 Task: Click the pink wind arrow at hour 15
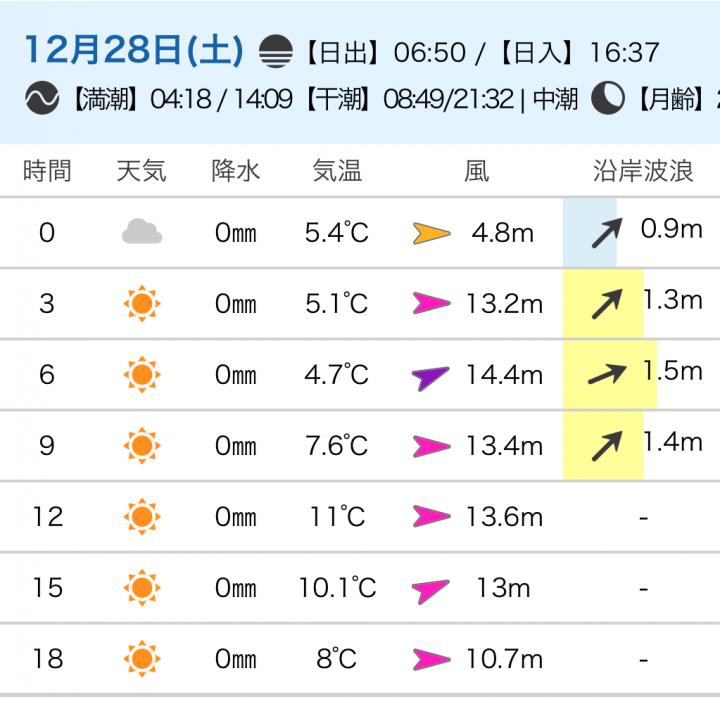(432, 589)
